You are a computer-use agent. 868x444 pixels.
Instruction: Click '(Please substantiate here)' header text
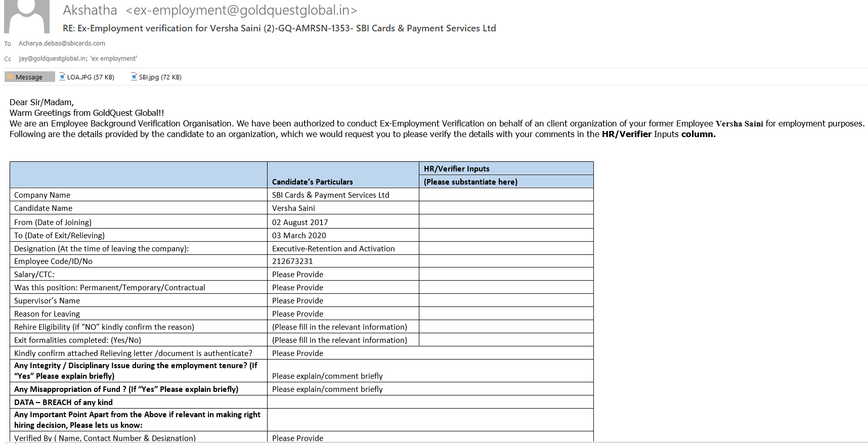click(x=470, y=182)
